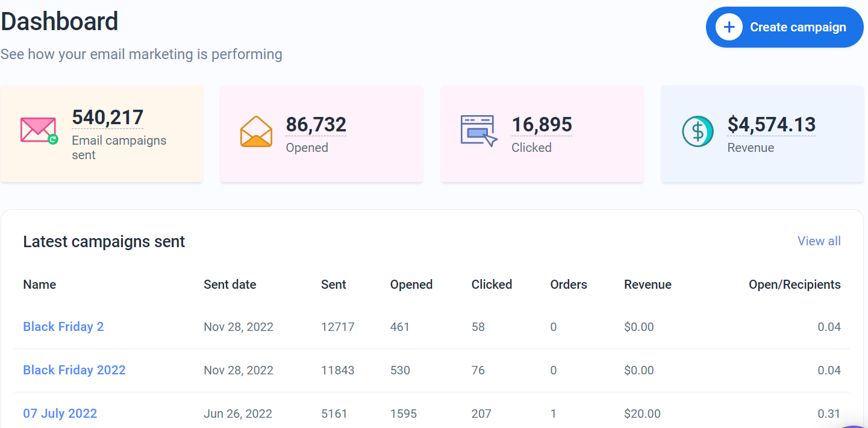The image size is (868, 428).
Task: Click the Jun 26, 2022 sent date
Action: click(238, 414)
